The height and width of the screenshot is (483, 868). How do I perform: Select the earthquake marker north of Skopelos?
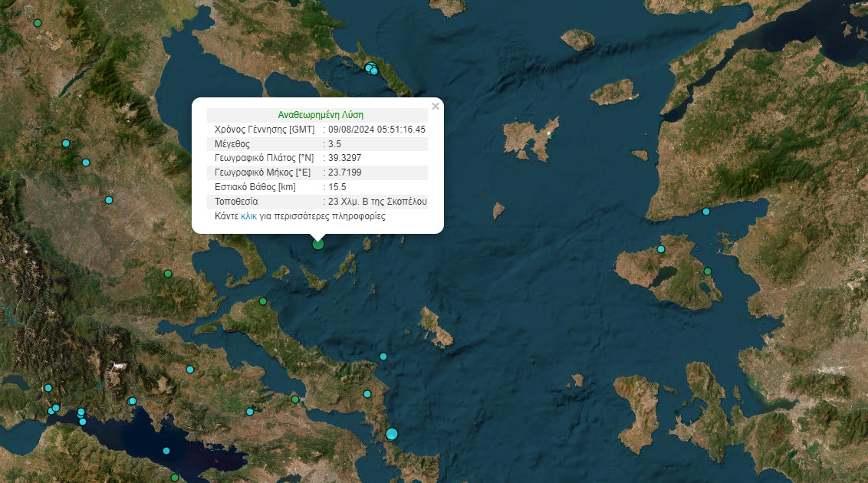tap(318, 245)
